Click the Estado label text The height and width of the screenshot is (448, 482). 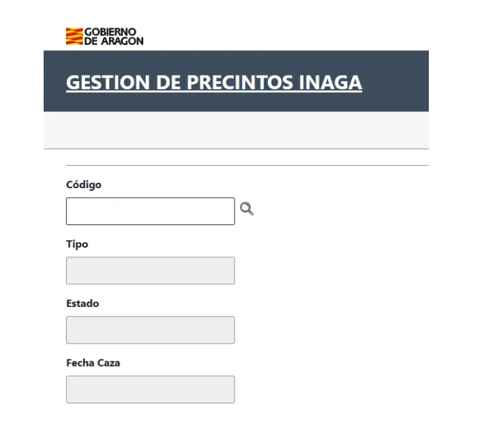pyautogui.click(x=82, y=303)
